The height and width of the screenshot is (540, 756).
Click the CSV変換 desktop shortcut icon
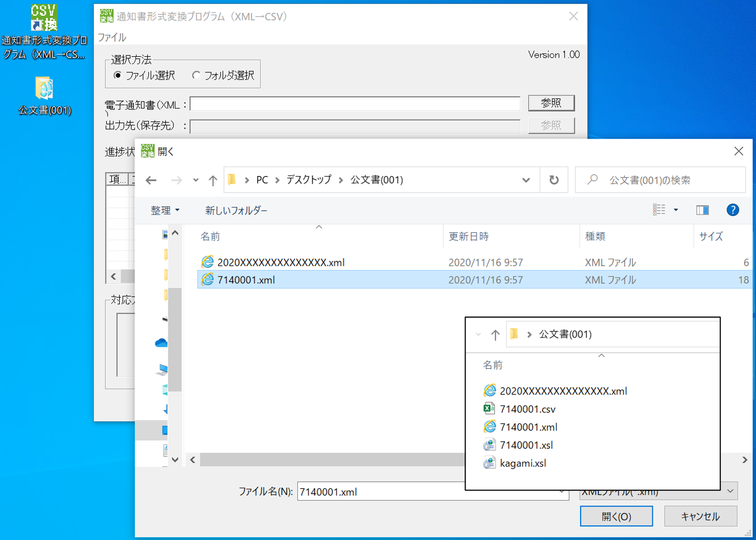click(x=44, y=18)
